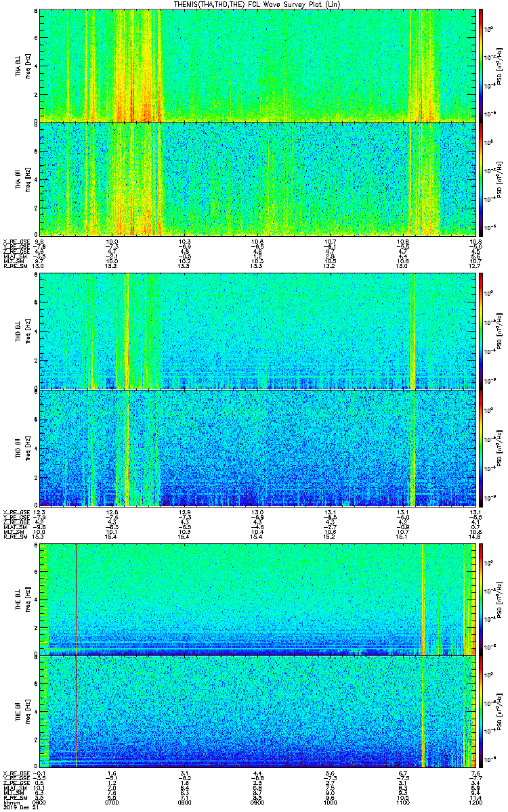
Task: Click the THA B⊥ color bar 'PSD [nT²/Hz]' label
Action: (x=499, y=66)
